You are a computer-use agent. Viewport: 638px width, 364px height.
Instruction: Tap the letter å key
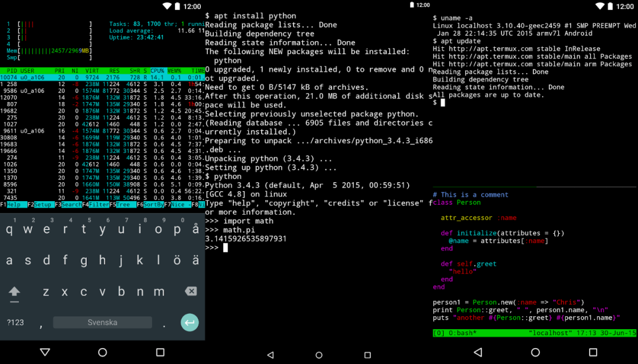coord(196,229)
